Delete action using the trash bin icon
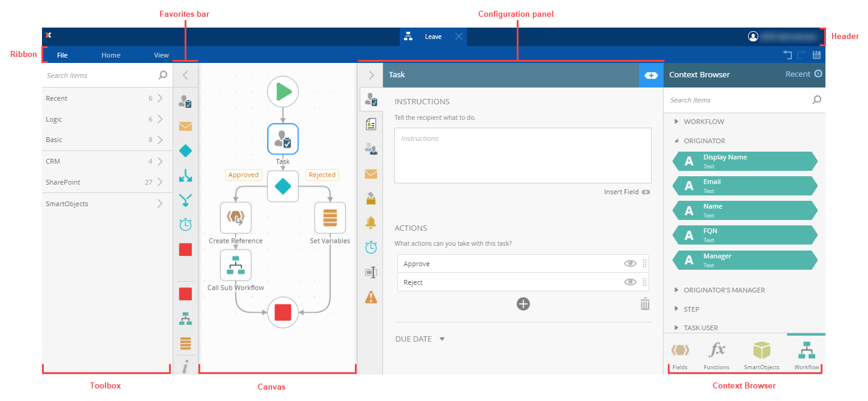868x401 pixels. (645, 304)
